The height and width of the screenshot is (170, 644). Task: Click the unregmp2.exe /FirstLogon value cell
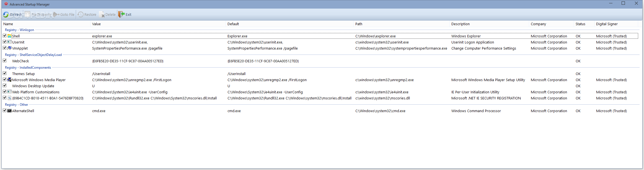(132, 80)
